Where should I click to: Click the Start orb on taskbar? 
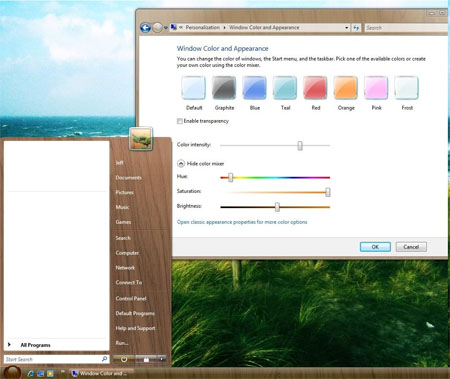click(12, 372)
